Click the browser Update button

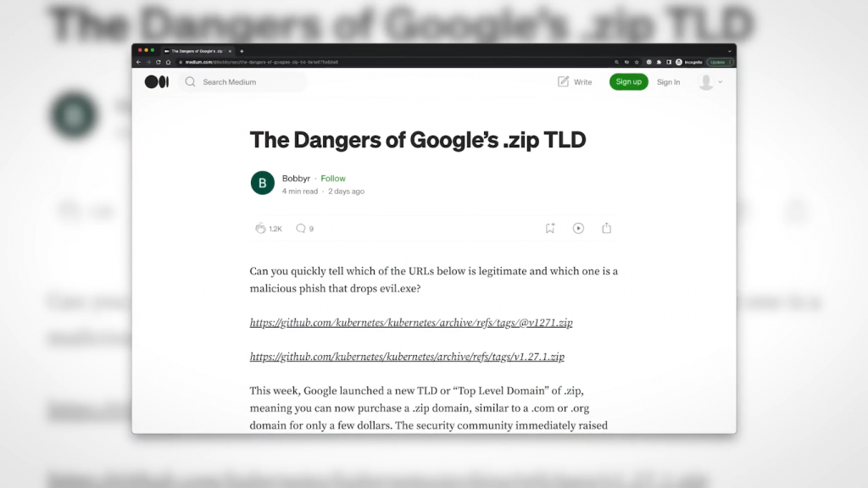click(721, 62)
